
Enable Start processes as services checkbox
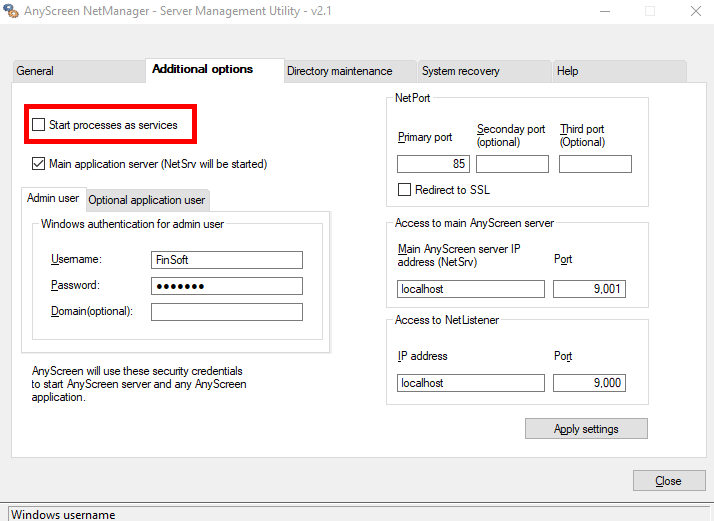point(39,125)
